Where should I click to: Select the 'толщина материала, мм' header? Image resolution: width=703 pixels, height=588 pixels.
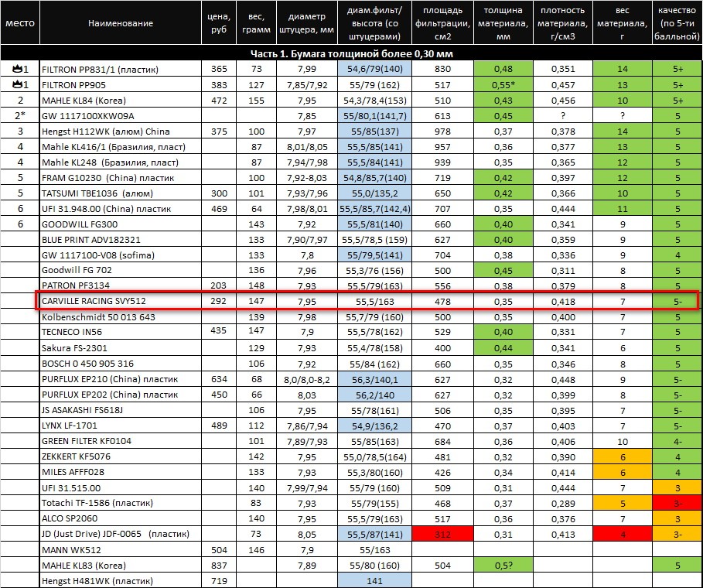pyautogui.click(x=503, y=23)
